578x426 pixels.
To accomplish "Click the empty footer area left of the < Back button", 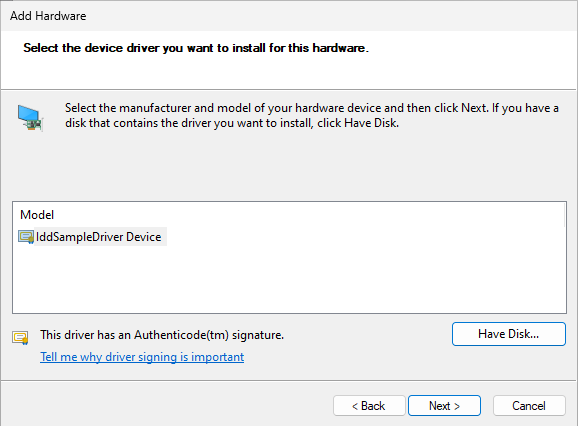I will click(x=166, y=405).
